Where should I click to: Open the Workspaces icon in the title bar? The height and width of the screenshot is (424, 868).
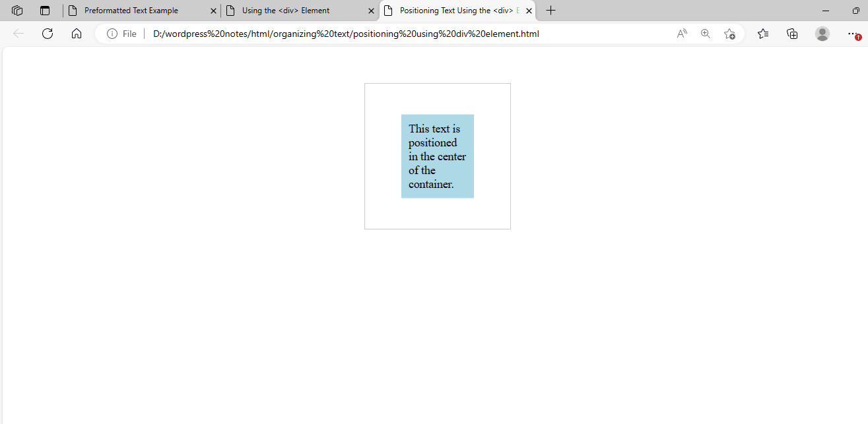pyautogui.click(x=18, y=11)
